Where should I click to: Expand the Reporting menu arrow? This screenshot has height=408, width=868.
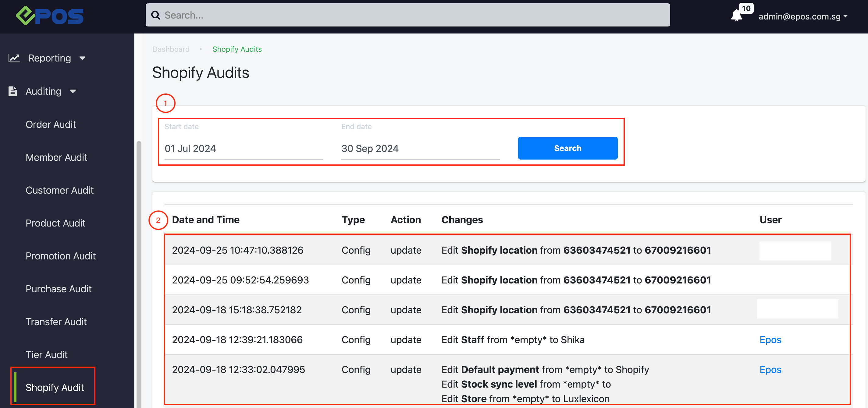pyautogui.click(x=83, y=58)
